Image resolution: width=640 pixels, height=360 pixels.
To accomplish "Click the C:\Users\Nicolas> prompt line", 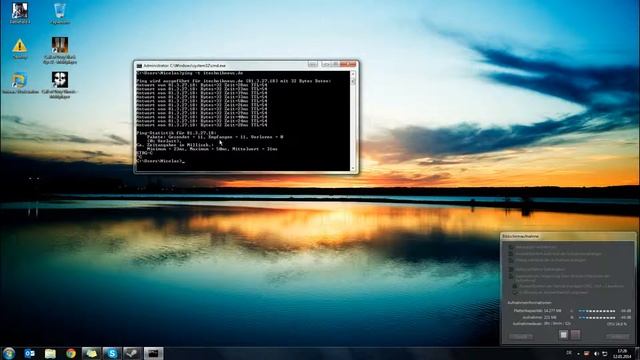I will click(x=160, y=161).
